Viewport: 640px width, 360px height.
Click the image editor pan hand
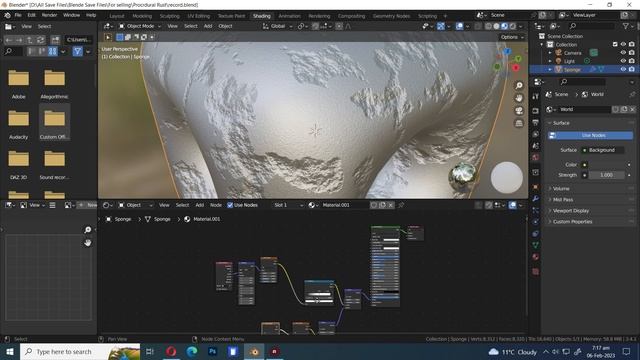(87, 243)
